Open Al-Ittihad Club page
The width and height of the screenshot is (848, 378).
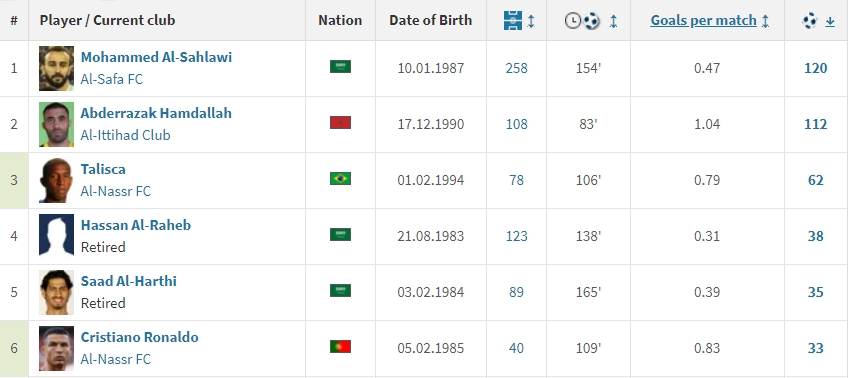point(125,135)
